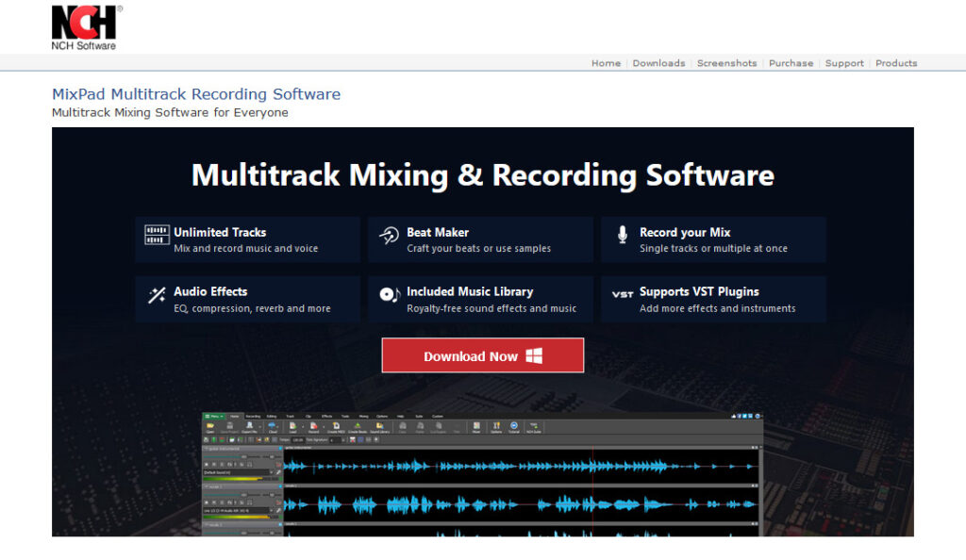Click the Save Project icon in MixPad toolbar

click(x=230, y=428)
